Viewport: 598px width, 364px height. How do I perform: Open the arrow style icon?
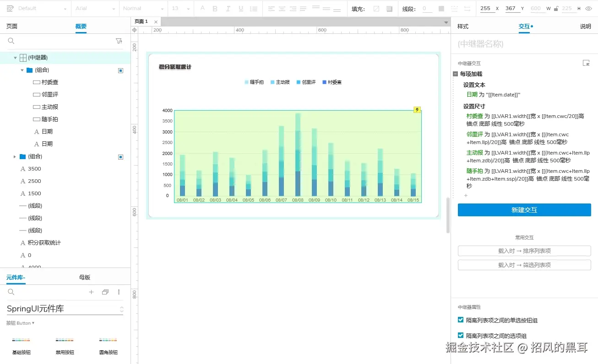(x=467, y=8)
